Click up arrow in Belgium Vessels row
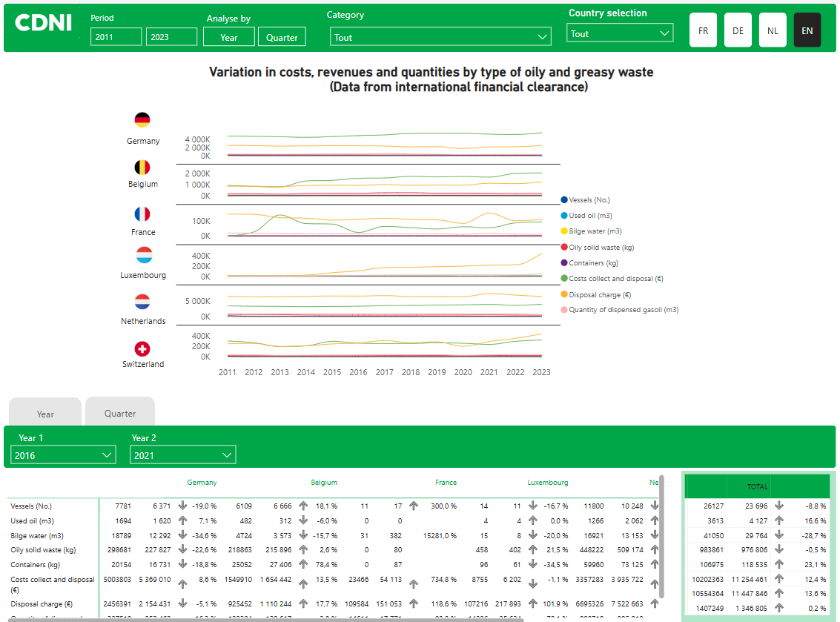The width and height of the screenshot is (840, 622). (303, 505)
